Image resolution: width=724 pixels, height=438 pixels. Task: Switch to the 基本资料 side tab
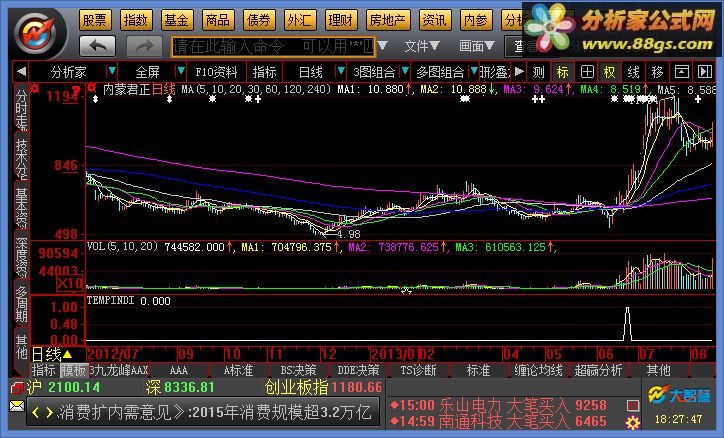(21, 205)
